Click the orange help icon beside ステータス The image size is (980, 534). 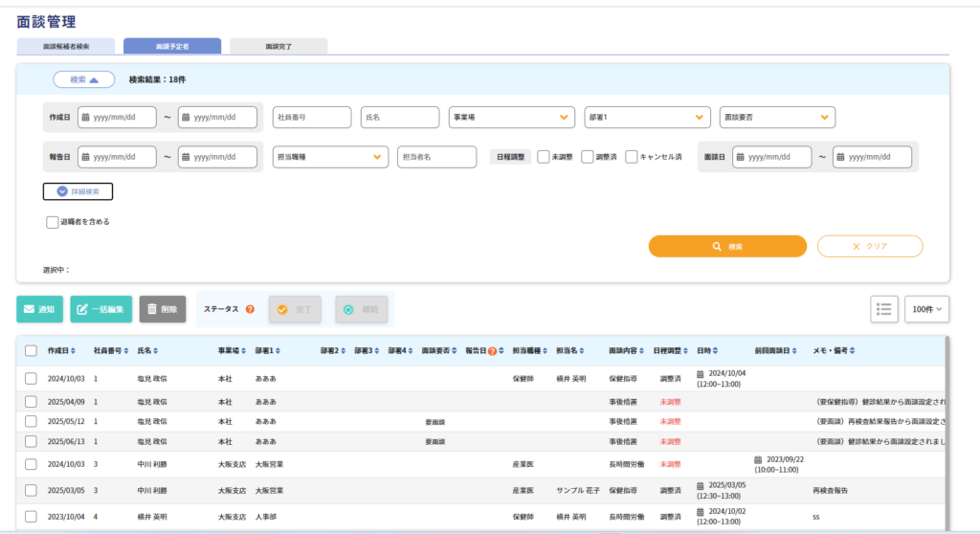pyautogui.click(x=250, y=309)
